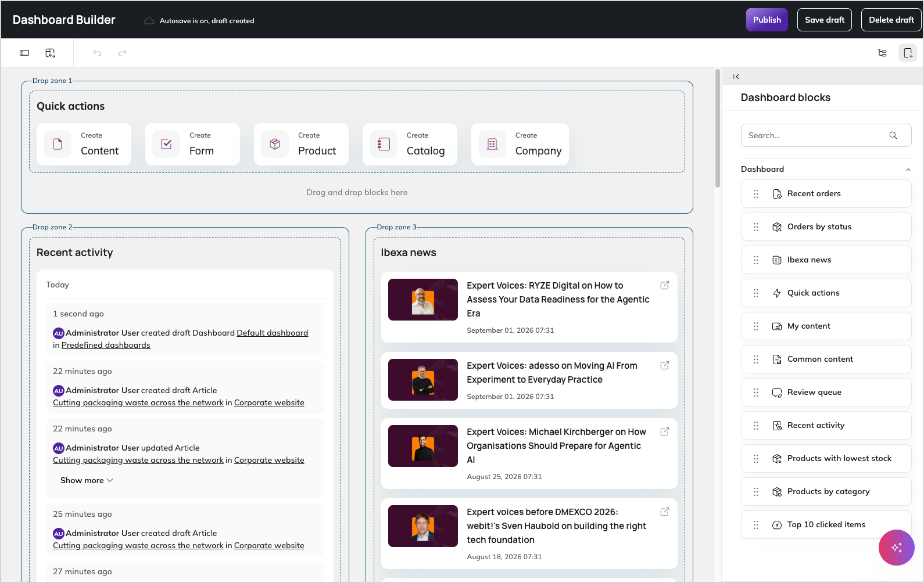Click Sven Haubold article thumbnail
This screenshot has width=924, height=583.
[423, 526]
